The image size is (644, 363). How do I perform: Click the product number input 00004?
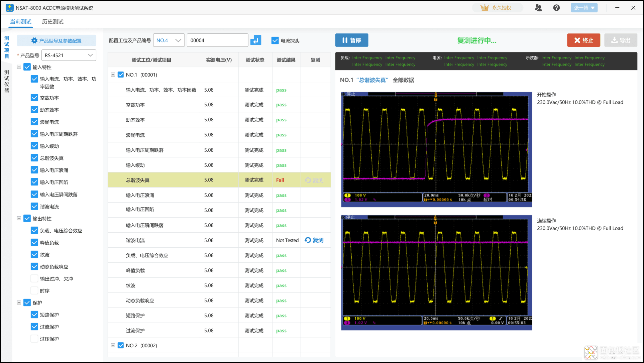pos(217,40)
